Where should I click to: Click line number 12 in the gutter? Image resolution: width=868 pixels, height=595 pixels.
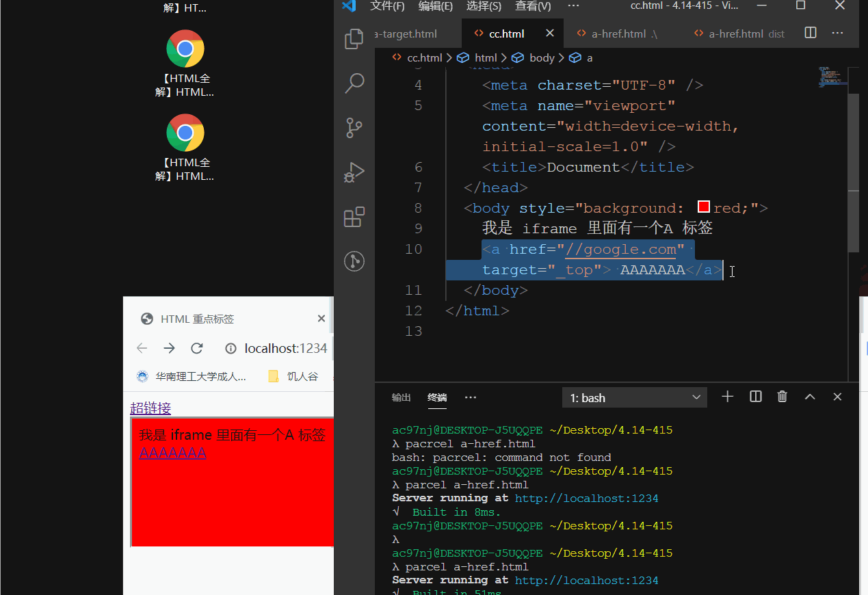point(414,310)
